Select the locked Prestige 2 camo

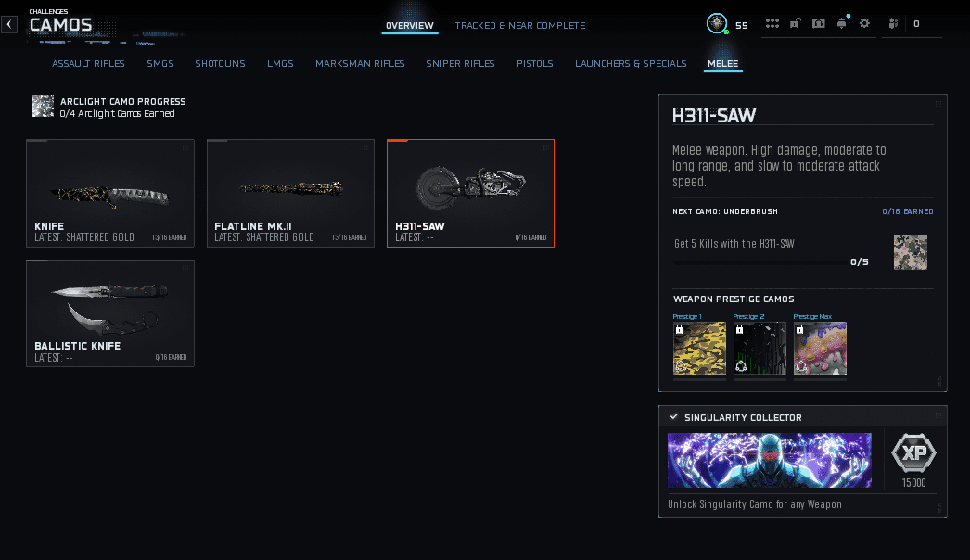tap(759, 349)
